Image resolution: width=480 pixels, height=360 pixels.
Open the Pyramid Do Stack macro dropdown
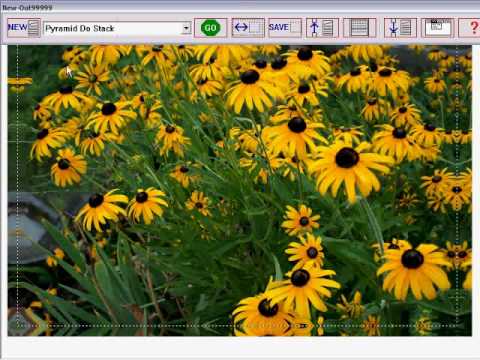click(186, 28)
